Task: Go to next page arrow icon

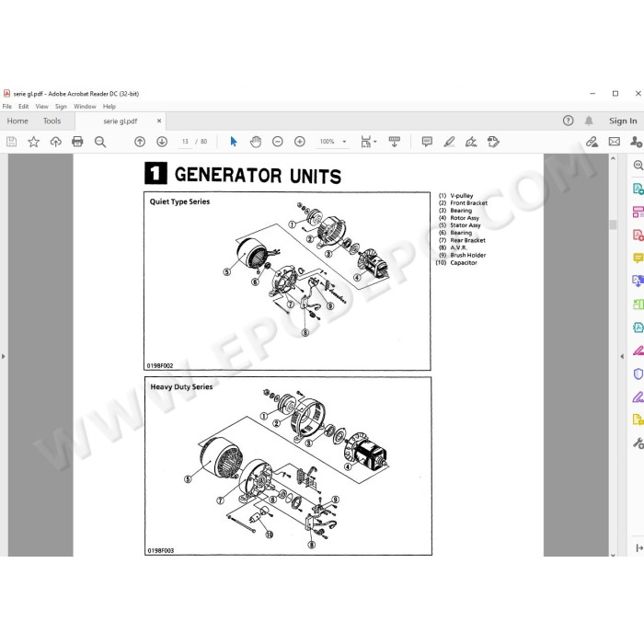Action: [162, 142]
